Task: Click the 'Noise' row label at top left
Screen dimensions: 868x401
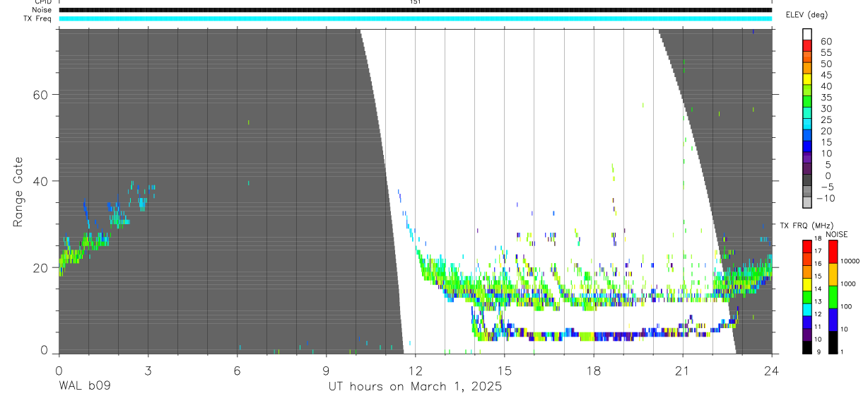Action: point(43,10)
